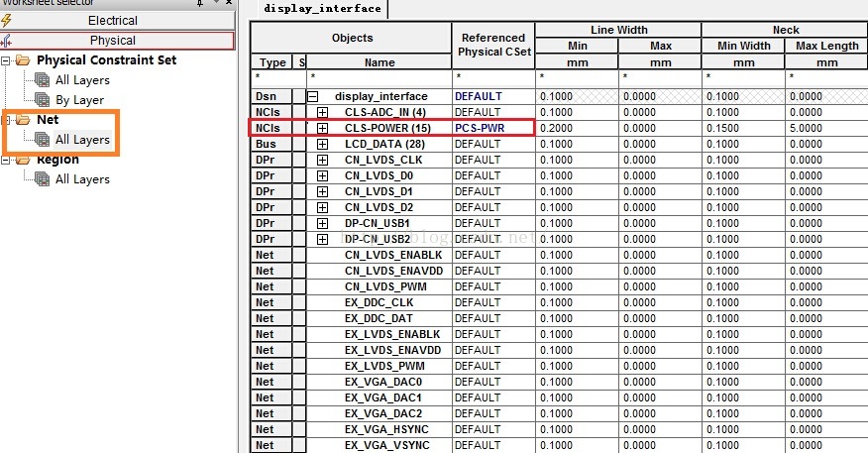Screen dimensions: 868x453
Task: Collapse the display_interface design row
Action: (313, 96)
